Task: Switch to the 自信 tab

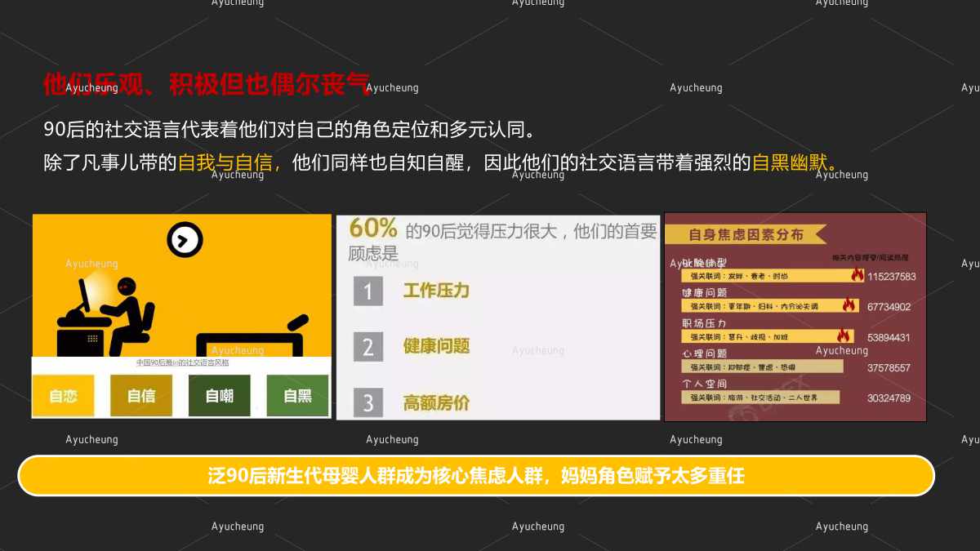Action: 141,395
